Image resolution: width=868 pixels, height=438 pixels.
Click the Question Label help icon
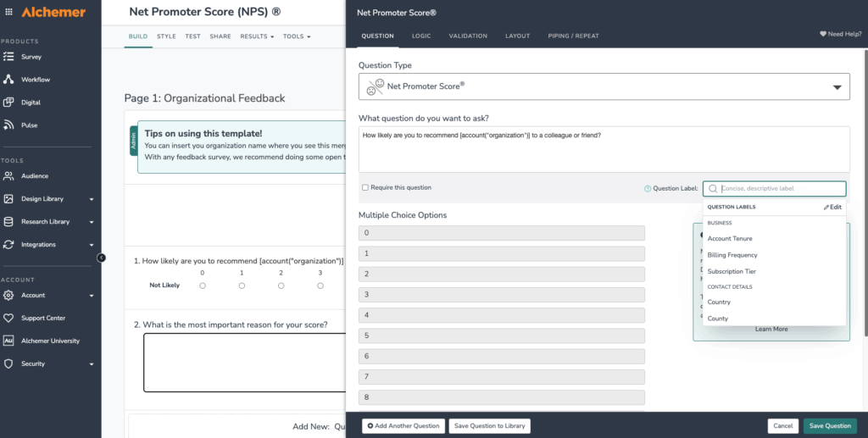point(648,189)
